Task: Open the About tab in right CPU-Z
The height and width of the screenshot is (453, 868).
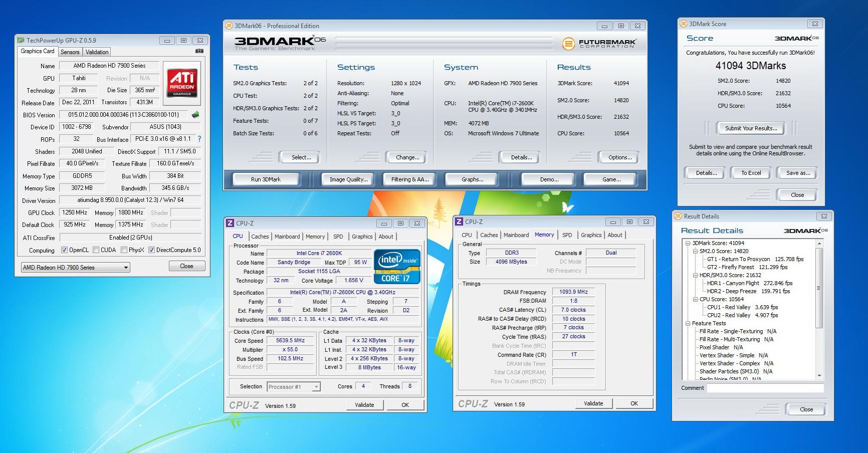Action: [x=615, y=235]
